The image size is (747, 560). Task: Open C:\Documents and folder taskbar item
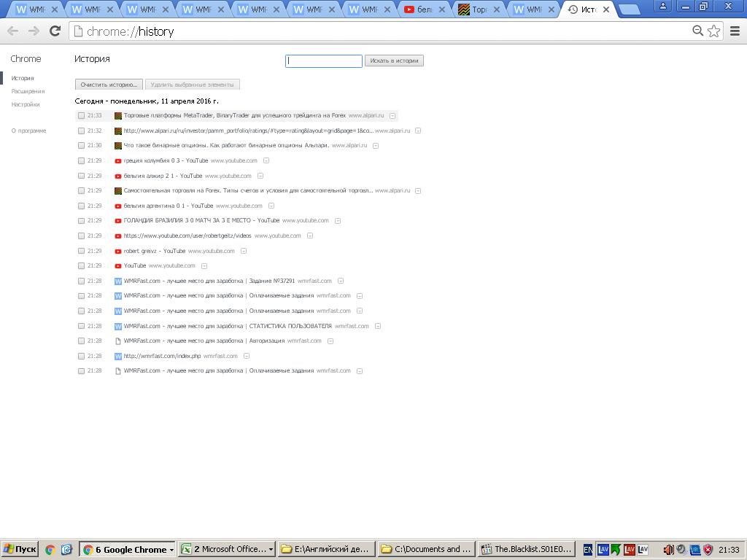pos(427,550)
